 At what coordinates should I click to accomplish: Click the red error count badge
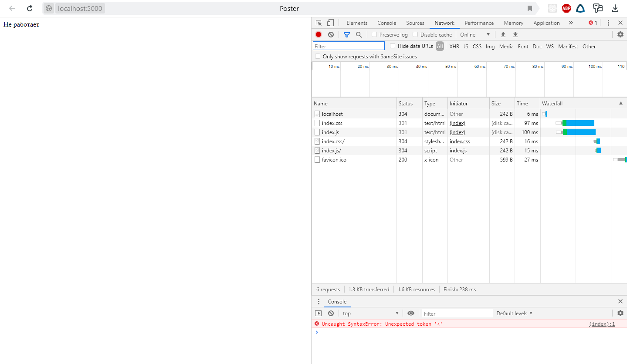593,23
